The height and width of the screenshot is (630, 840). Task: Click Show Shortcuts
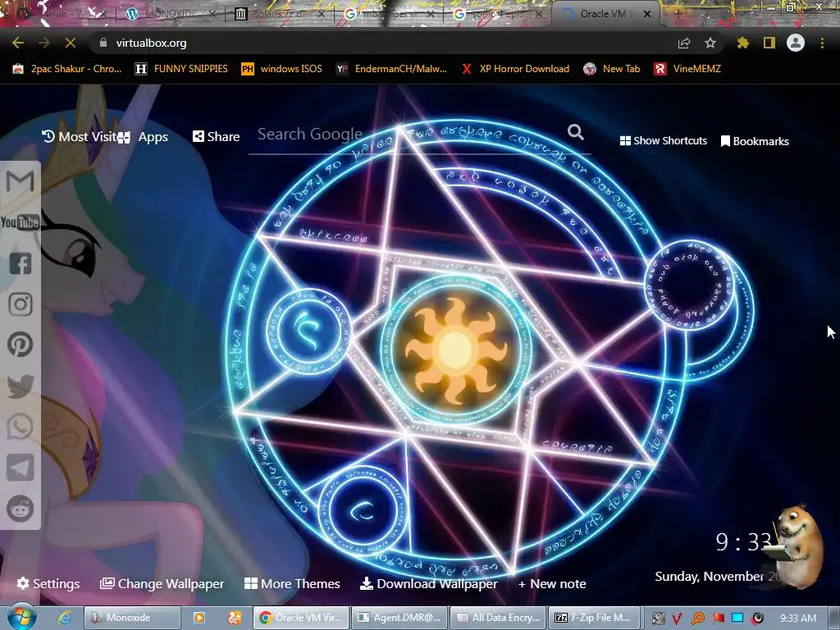pos(663,141)
